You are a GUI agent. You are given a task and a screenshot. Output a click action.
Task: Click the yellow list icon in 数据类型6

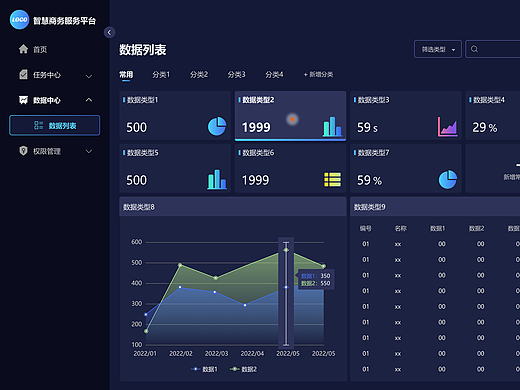[333, 179]
